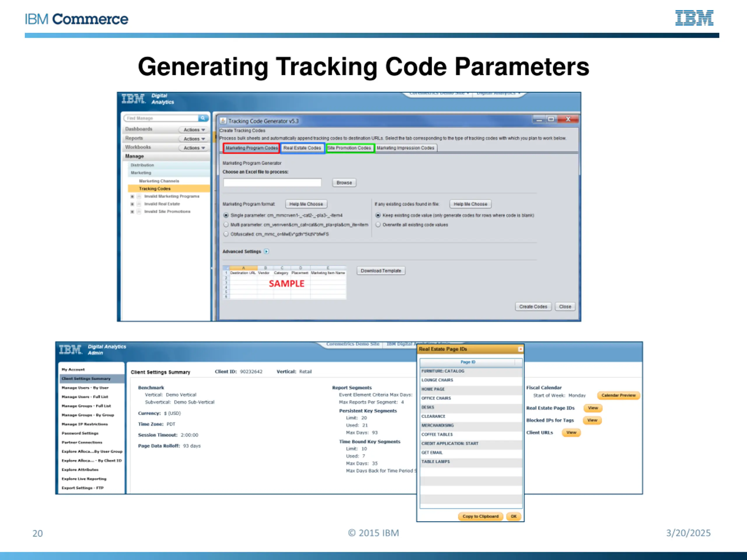Click the Page ID column header
Screen dimensions: 747x560
(x=468, y=362)
